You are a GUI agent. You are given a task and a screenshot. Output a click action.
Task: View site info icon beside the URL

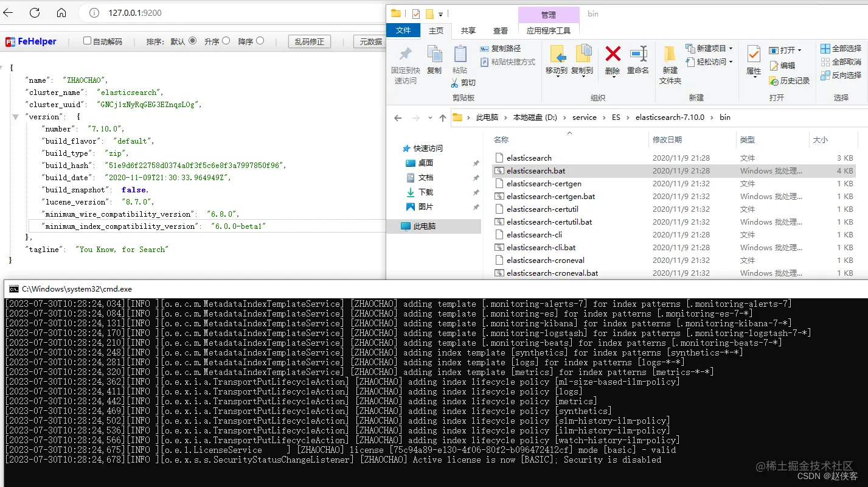coord(94,13)
